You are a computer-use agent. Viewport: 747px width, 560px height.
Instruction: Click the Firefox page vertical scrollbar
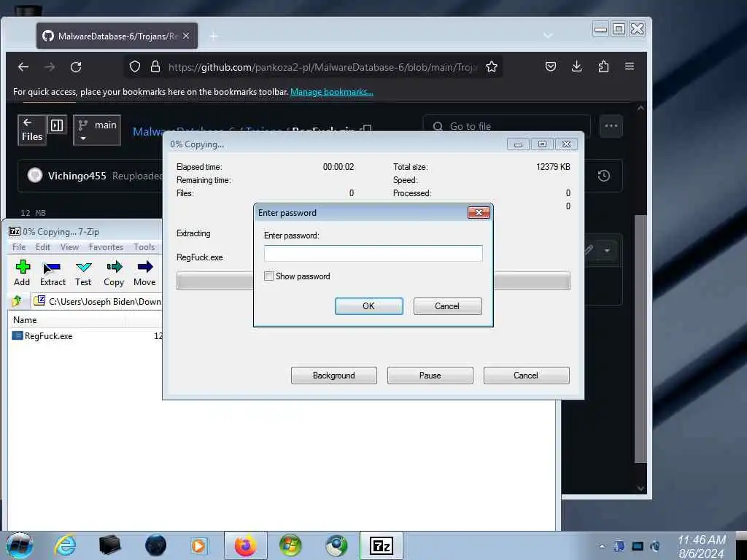coord(640,338)
